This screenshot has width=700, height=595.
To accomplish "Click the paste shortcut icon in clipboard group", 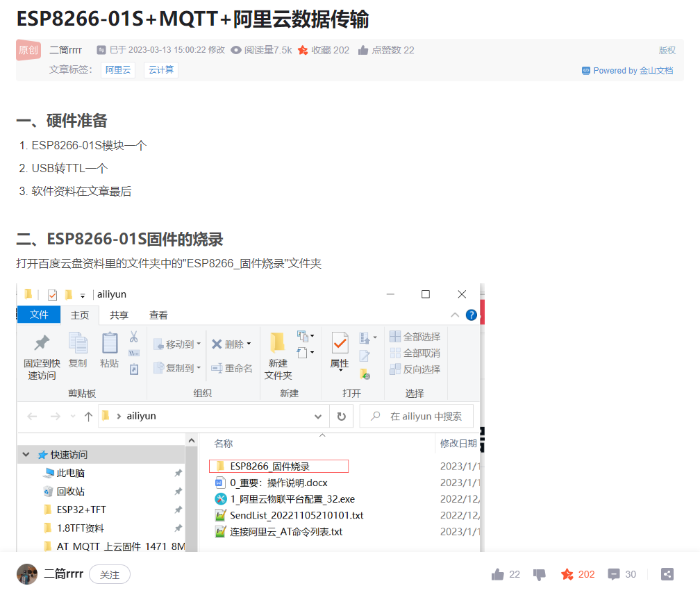I will coord(134,369).
